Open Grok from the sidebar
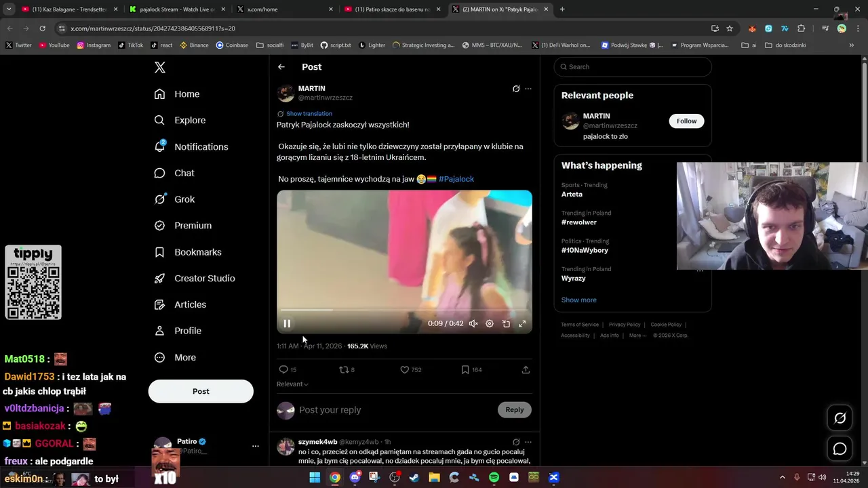 coord(174,199)
